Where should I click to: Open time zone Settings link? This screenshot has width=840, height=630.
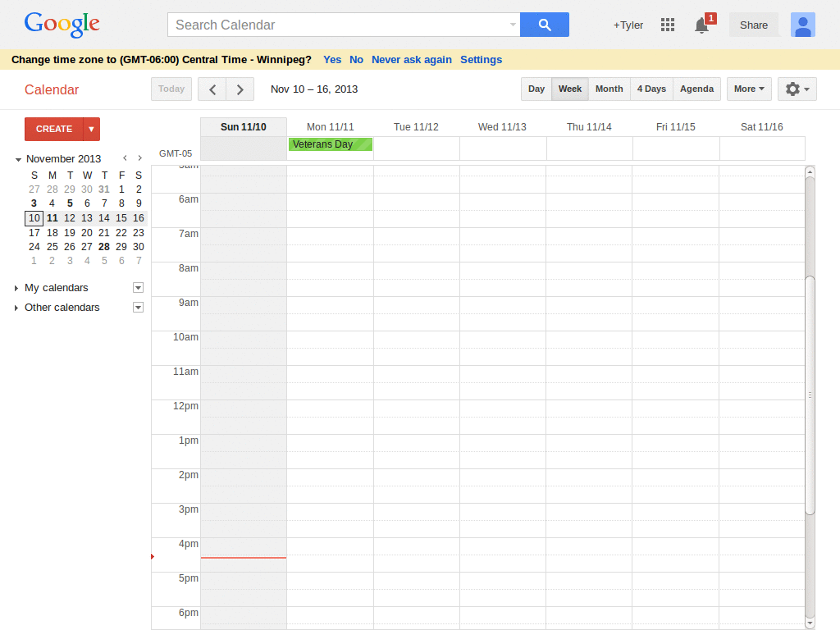point(481,59)
